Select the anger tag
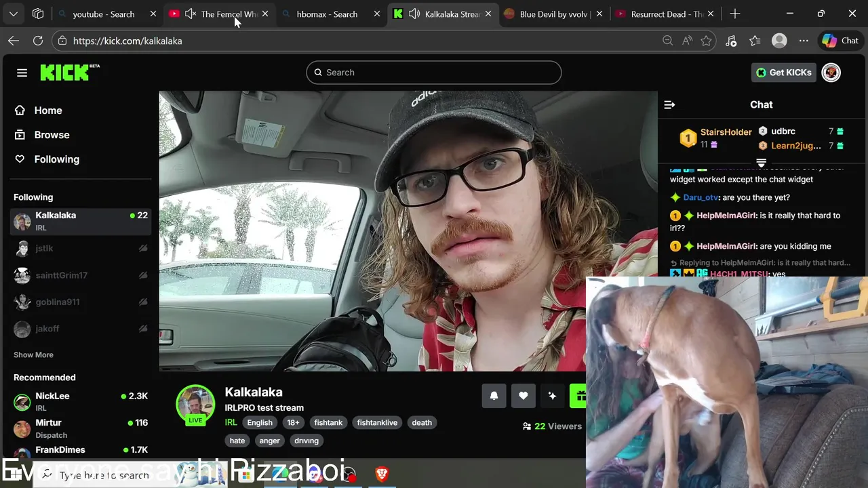The height and width of the screenshot is (488, 868). 269,441
